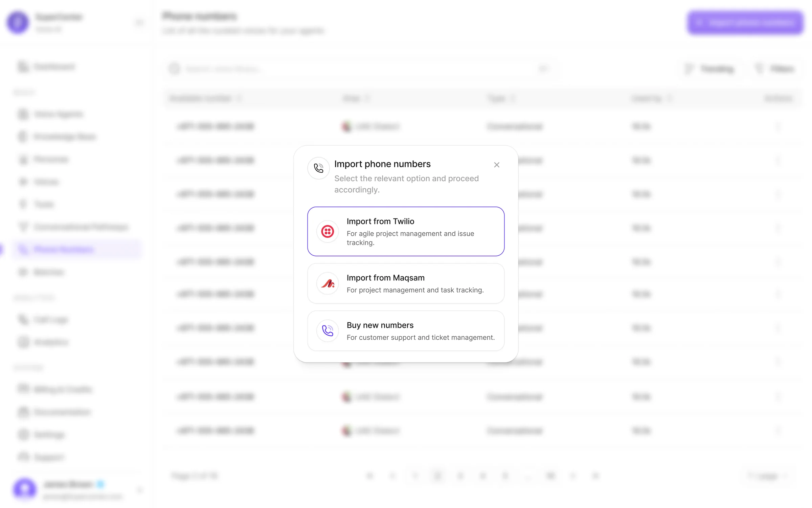Select the Import from Twilio option
The image size is (812, 508).
tap(406, 231)
